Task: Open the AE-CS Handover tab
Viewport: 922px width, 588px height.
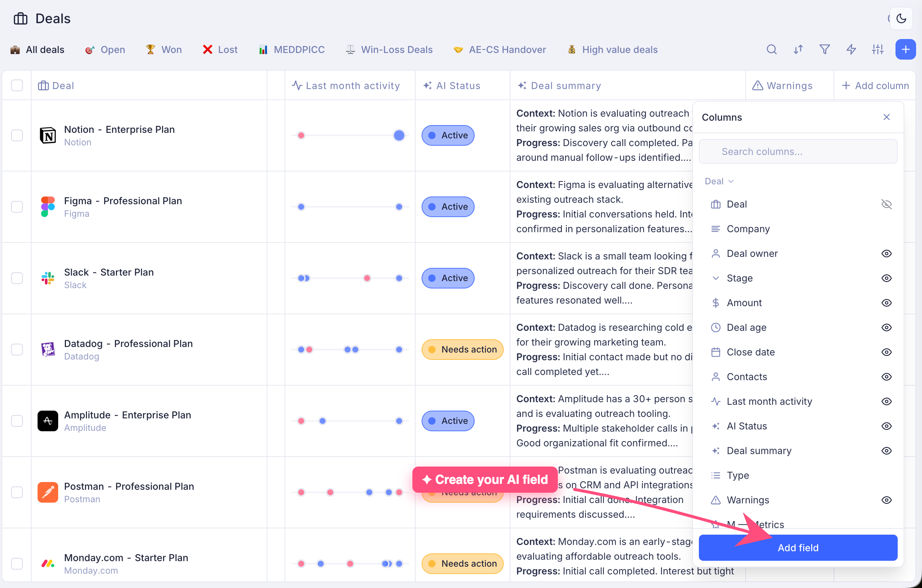Action: [500, 50]
